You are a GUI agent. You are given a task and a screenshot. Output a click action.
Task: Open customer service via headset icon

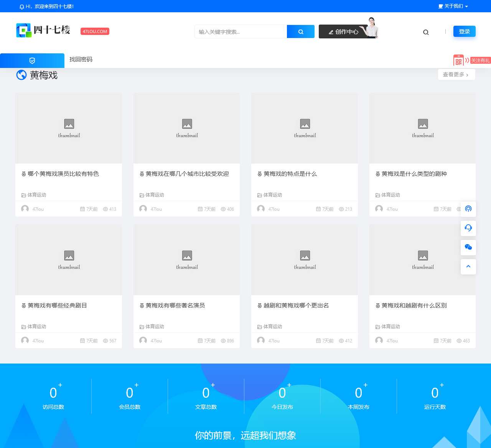(468, 228)
